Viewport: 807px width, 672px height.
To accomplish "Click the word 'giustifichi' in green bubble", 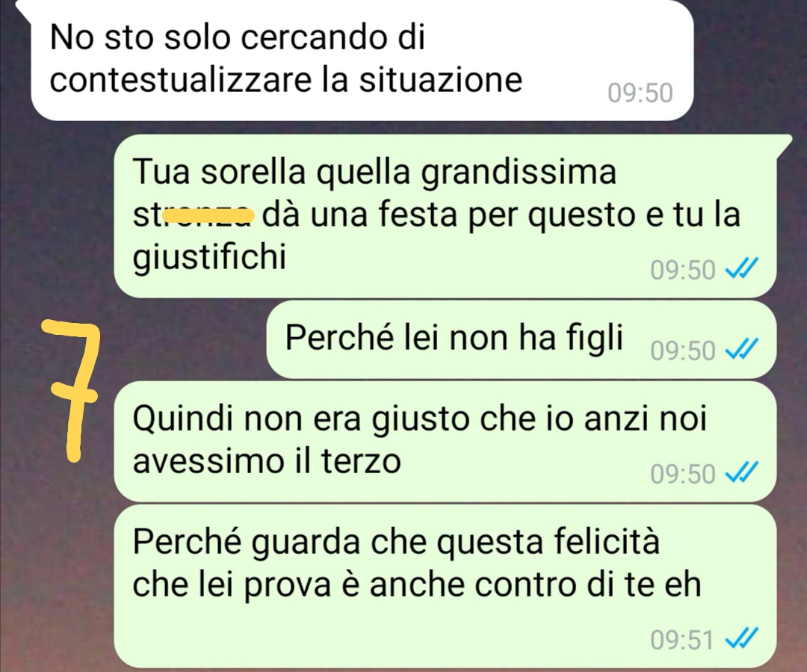I will click(209, 257).
